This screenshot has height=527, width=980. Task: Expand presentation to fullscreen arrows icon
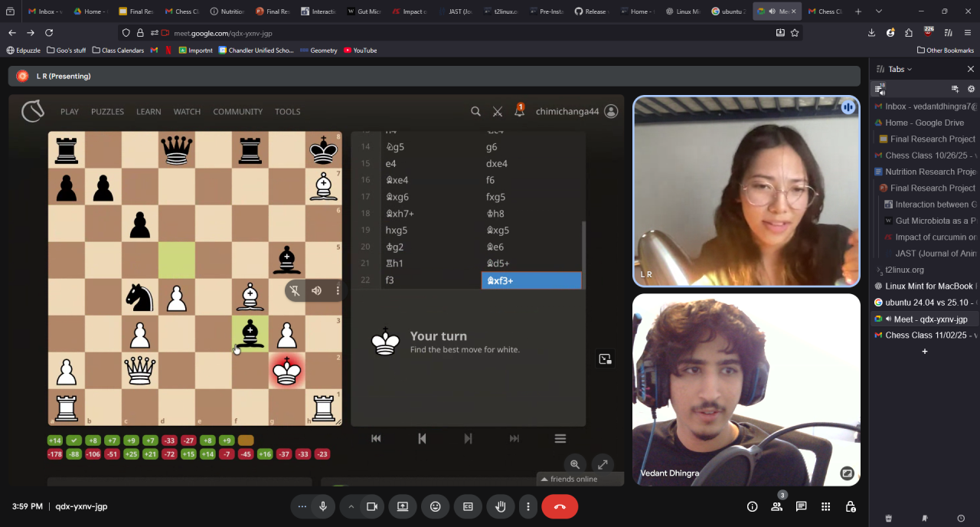coord(603,463)
